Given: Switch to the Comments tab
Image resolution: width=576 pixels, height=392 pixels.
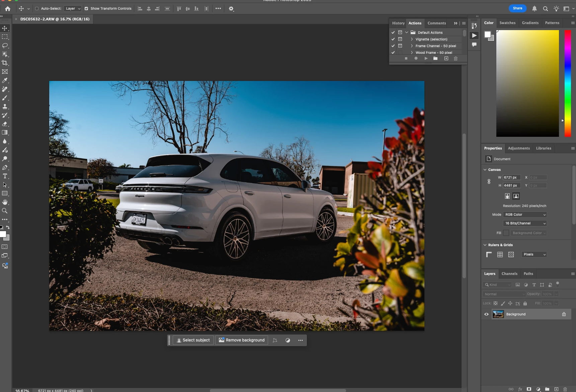Looking at the screenshot, I should pos(437,23).
